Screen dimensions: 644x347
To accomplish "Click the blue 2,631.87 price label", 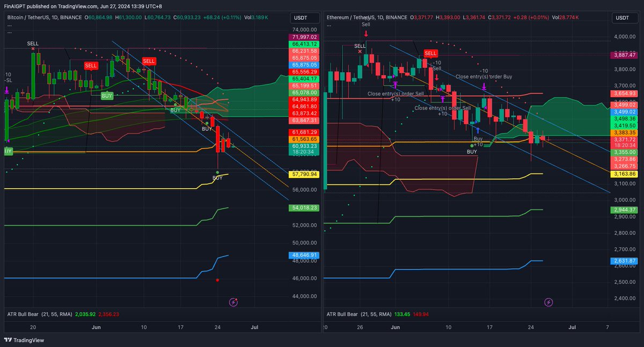I will pos(623,261).
